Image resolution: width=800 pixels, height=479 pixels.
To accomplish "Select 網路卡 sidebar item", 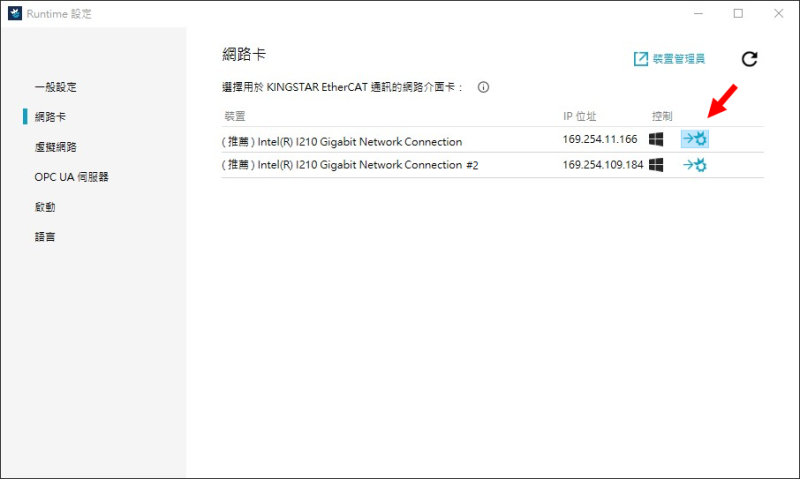I will click(x=50, y=117).
